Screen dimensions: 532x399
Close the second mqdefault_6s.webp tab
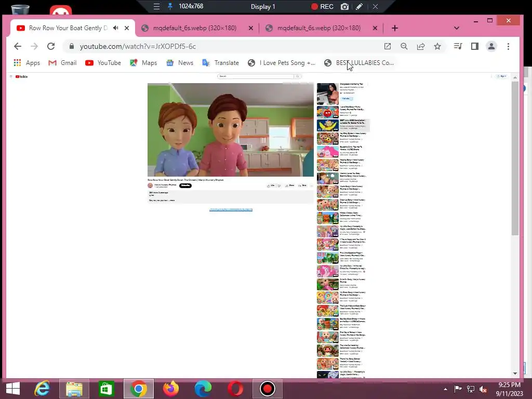[375, 28]
